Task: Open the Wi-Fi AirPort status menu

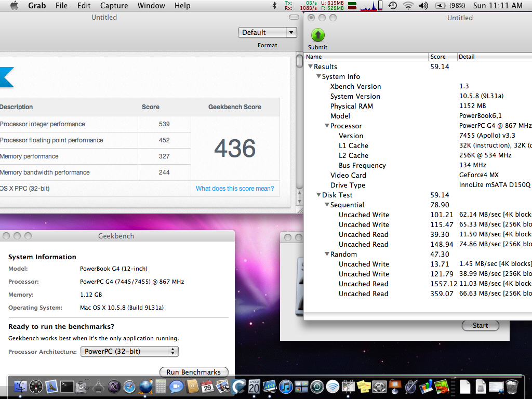Action: (408, 5)
